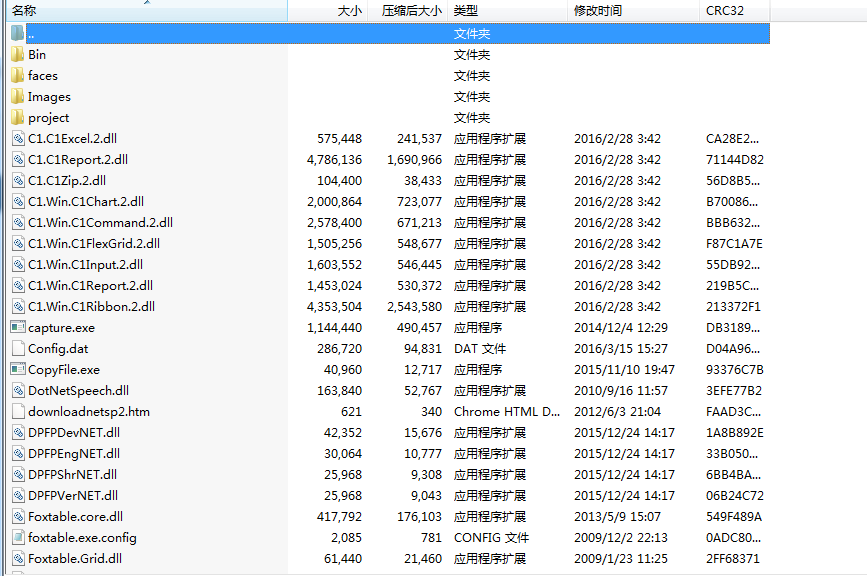Click the C1.Win.C1Report.2.dll file icon
This screenshot has height=576, width=867.
pos(18,286)
